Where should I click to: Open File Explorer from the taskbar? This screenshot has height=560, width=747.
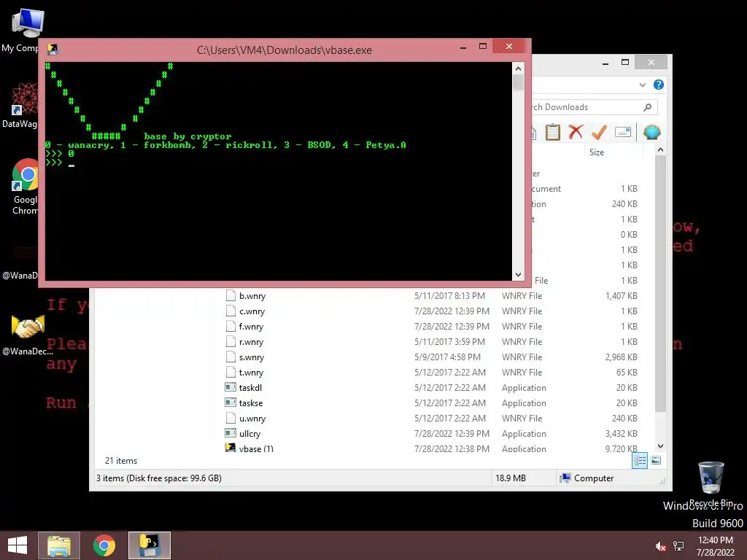coord(59,545)
